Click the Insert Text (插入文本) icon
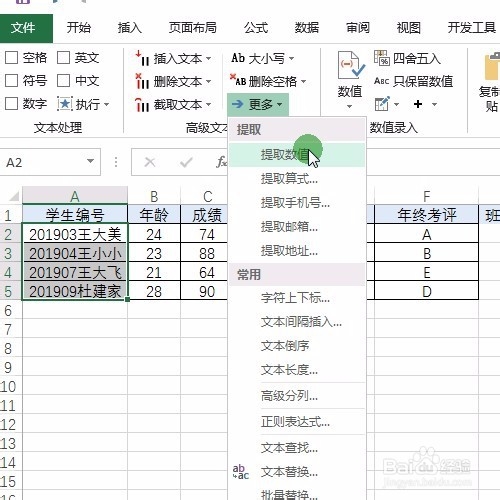The image size is (500, 500). pyautogui.click(x=142, y=58)
